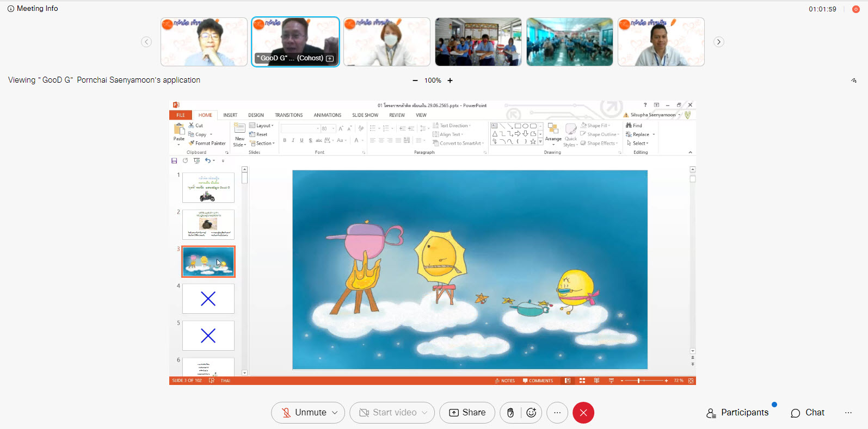Click the red leave meeting button
Image resolution: width=868 pixels, height=429 pixels.
pos(583,413)
